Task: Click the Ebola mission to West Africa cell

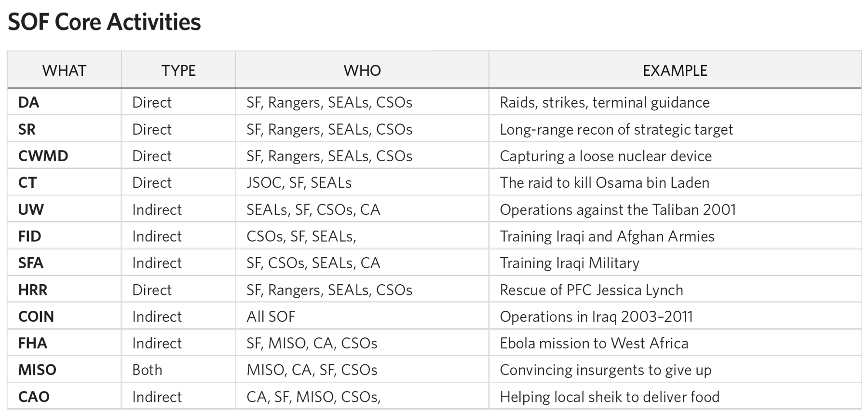Action: coord(594,343)
